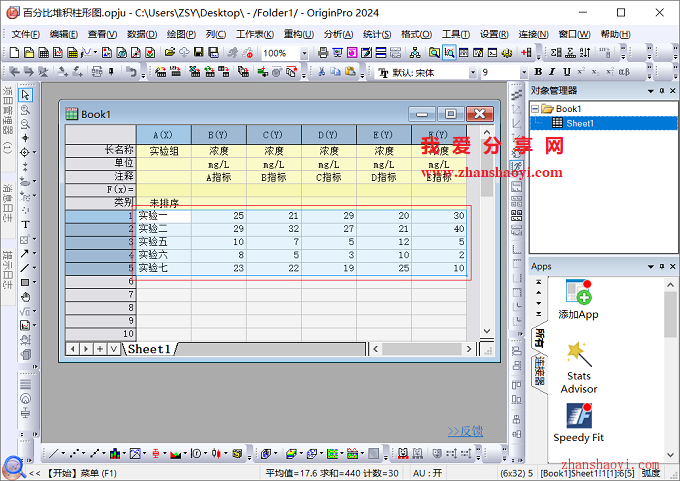Open the Object Manager panel options arrow
Viewport: 680px width, 481px height.
point(651,91)
